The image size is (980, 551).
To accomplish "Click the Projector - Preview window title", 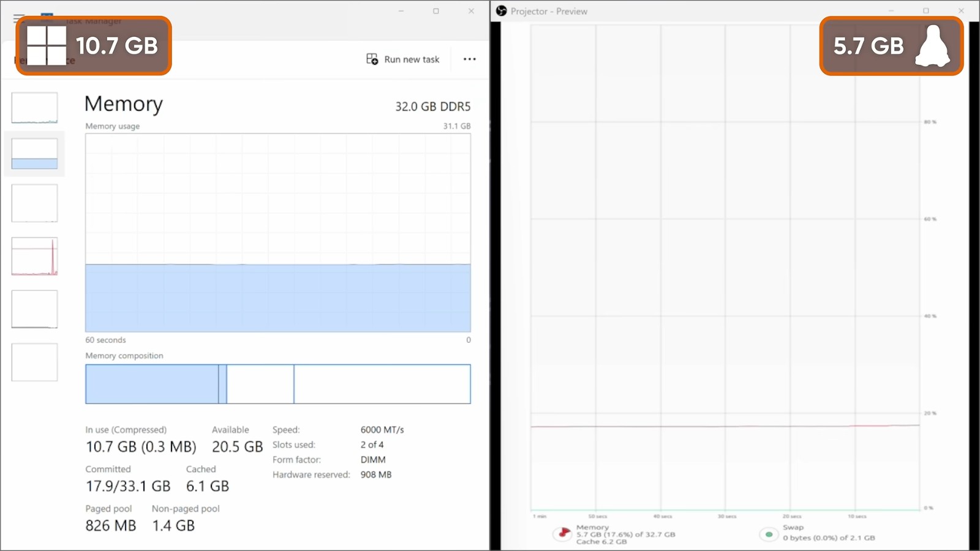I will pos(549,11).
